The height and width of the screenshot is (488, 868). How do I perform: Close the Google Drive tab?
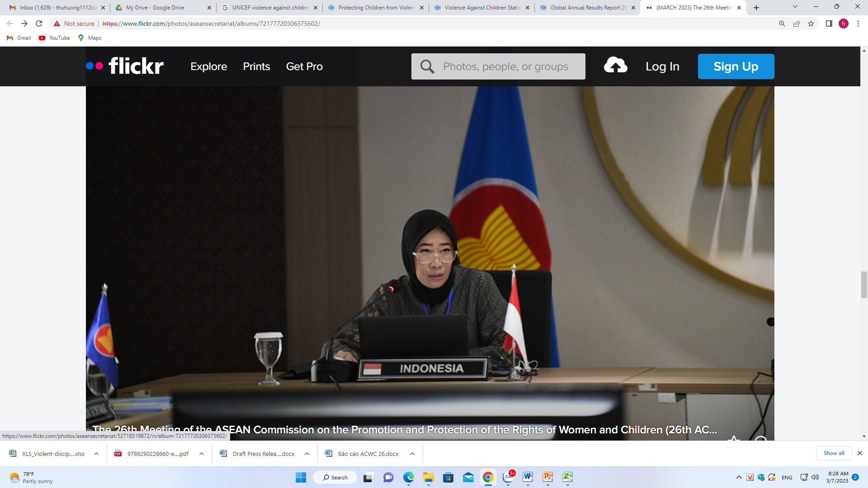click(x=209, y=8)
